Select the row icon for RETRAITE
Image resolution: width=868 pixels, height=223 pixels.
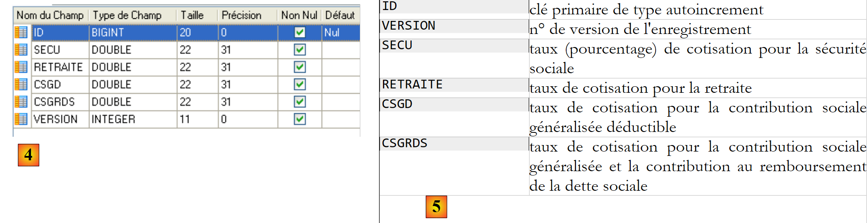21,67
